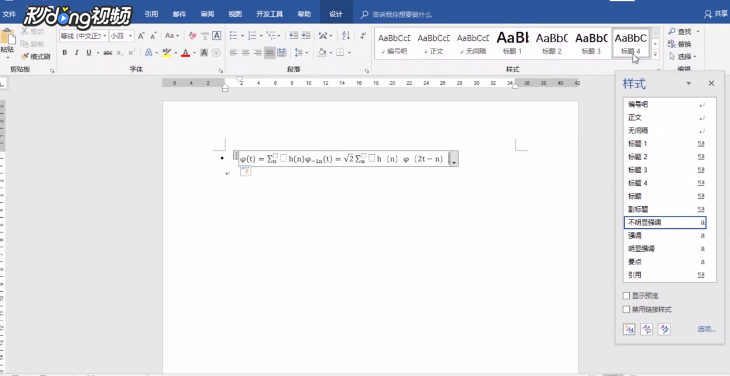Click the 查找 find button

pos(683,32)
